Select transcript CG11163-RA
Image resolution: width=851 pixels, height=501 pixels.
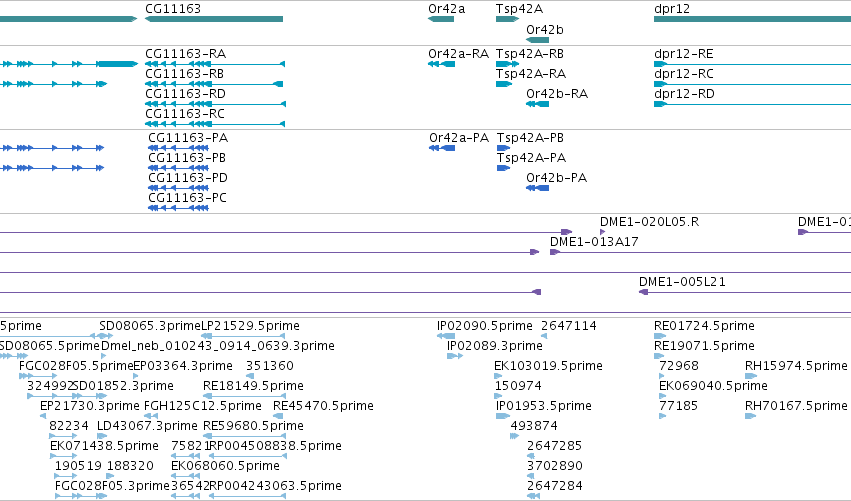(185, 54)
